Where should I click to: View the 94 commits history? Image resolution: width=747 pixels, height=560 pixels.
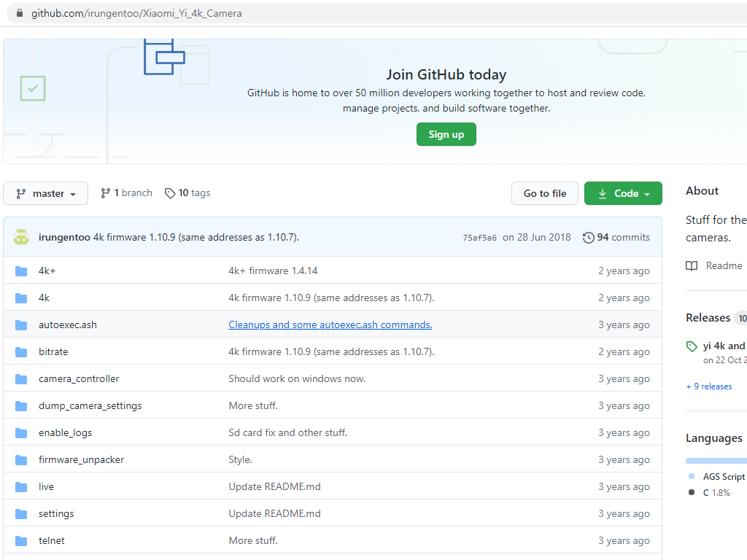[x=616, y=237]
